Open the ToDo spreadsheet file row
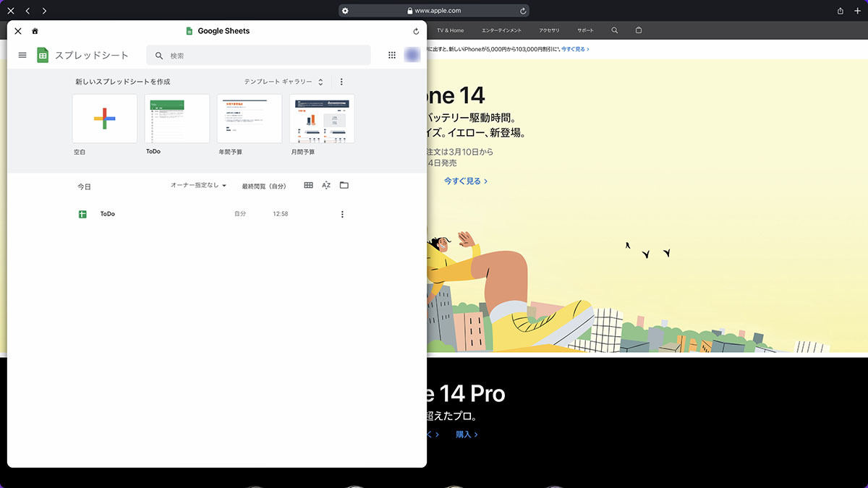868x488 pixels. [x=213, y=214]
